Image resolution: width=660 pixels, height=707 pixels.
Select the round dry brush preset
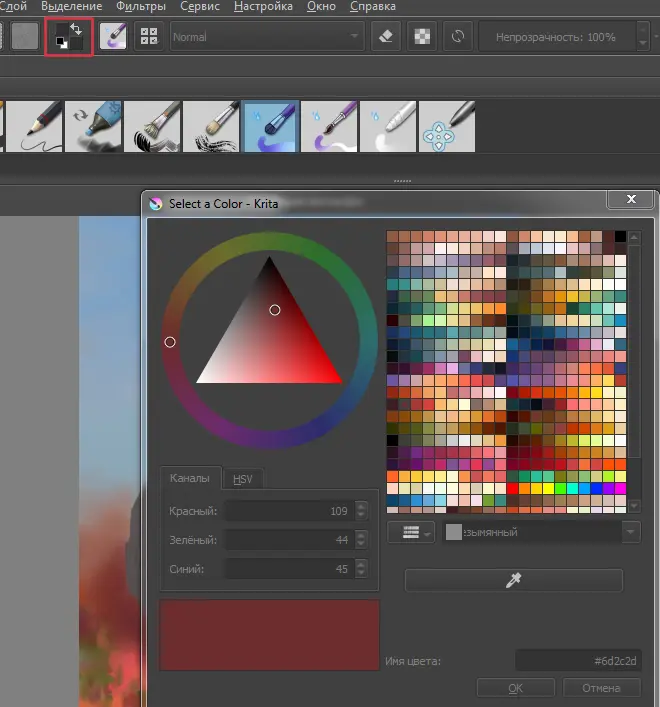211,126
